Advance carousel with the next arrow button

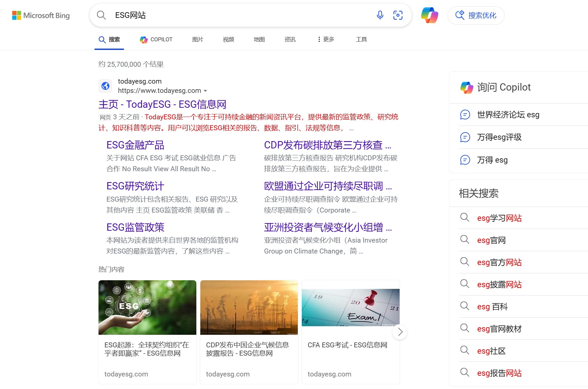400,332
